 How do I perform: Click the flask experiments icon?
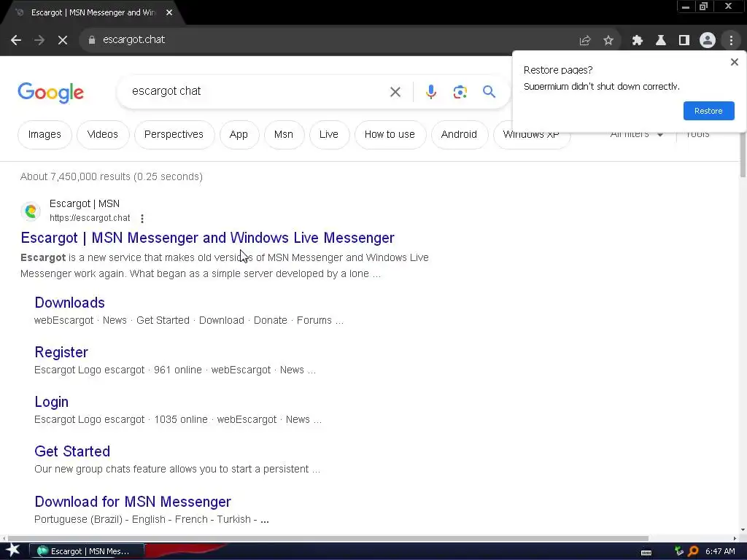point(661,41)
